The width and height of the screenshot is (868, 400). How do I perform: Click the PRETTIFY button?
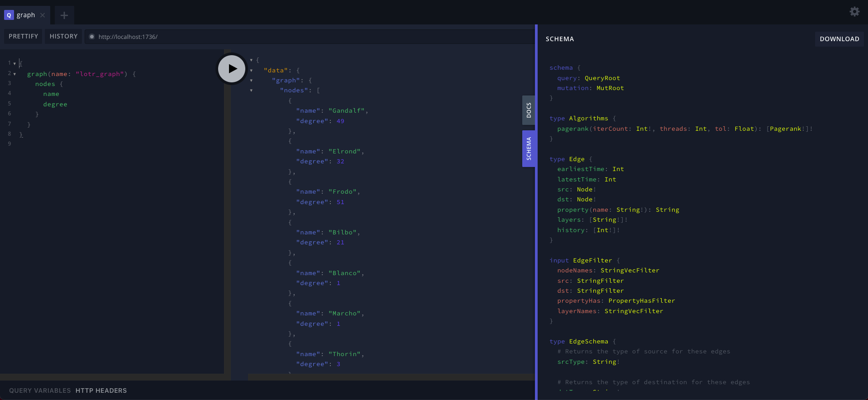[23, 36]
